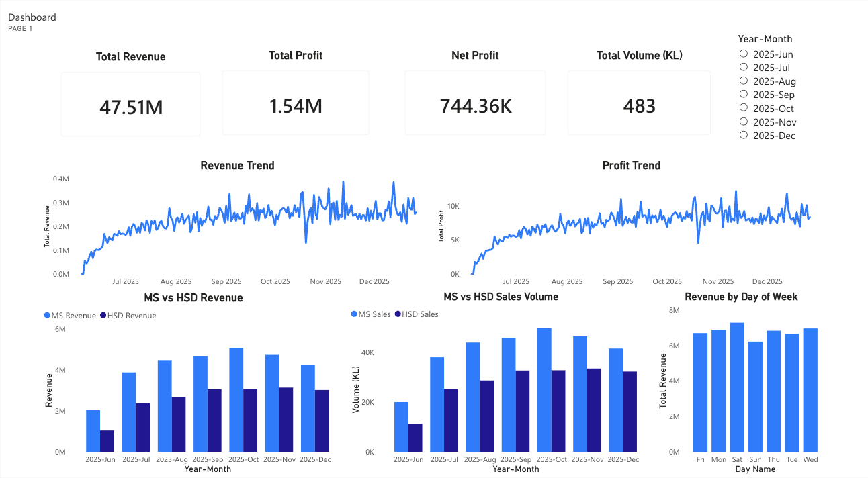Click 2025-Jul HSD Sales volume bar
Viewport: 868px width, 478px height.
pyautogui.click(x=451, y=420)
